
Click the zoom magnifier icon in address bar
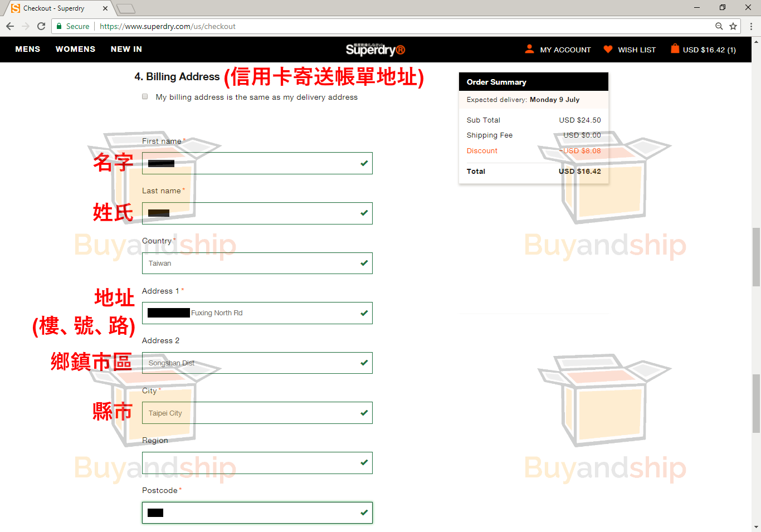tap(719, 26)
